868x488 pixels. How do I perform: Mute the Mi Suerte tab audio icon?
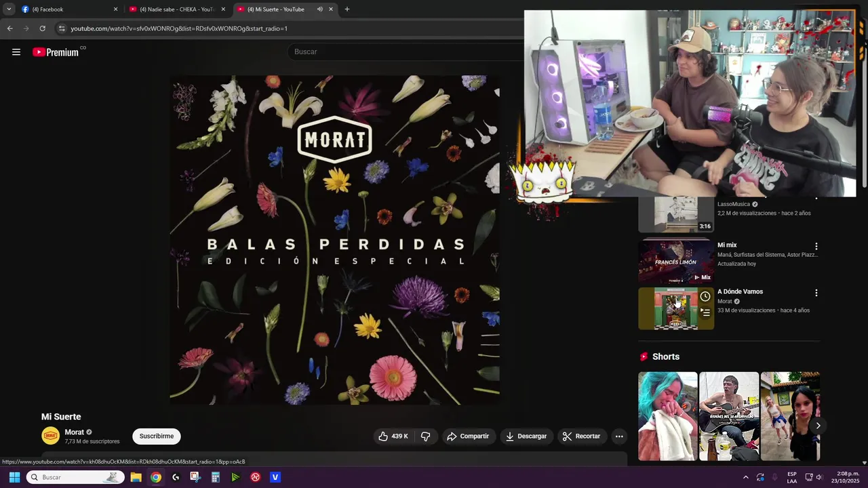(319, 9)
